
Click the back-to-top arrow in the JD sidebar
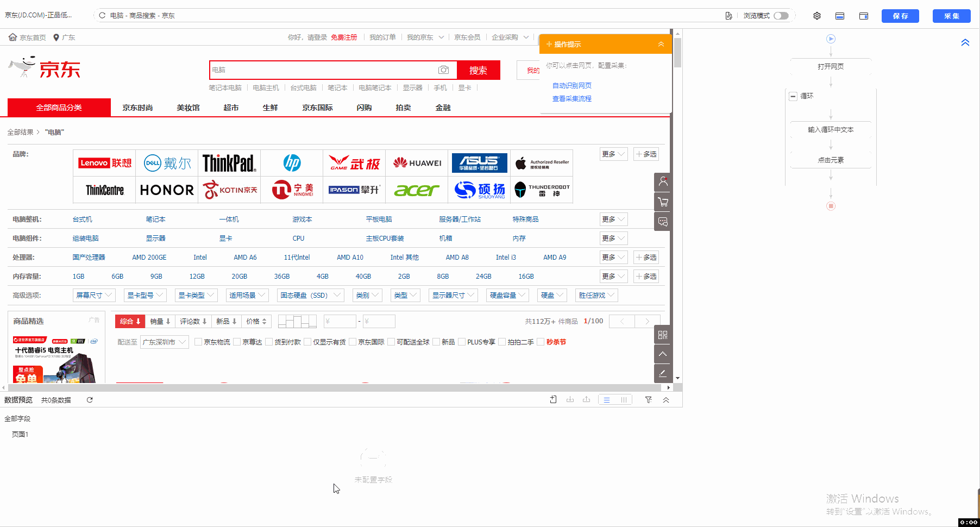coord(663,354)
